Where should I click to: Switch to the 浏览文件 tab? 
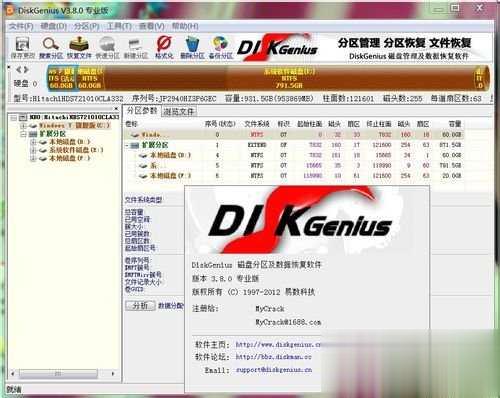[x=179, y=112]
